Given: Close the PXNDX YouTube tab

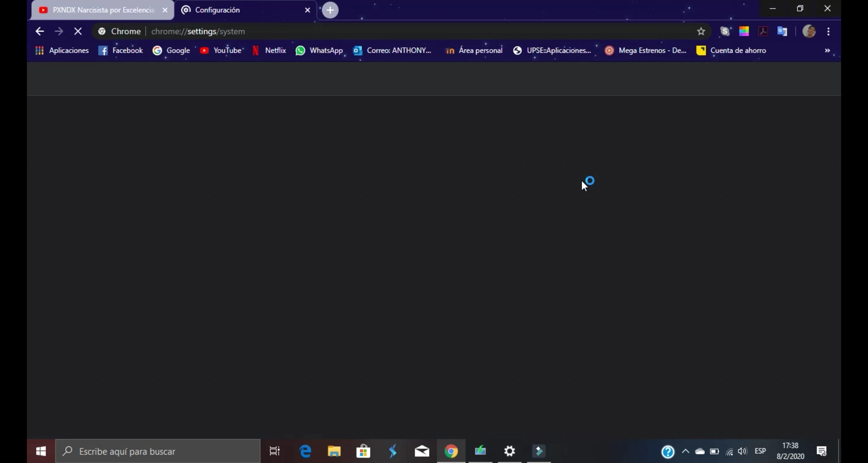Looking at the screenshot, I should 165,10.
